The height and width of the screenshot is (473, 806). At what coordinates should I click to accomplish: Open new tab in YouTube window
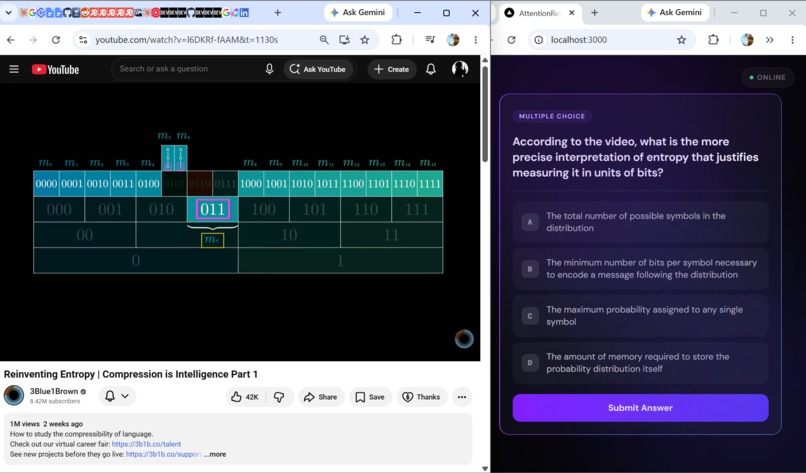point(278,12)
